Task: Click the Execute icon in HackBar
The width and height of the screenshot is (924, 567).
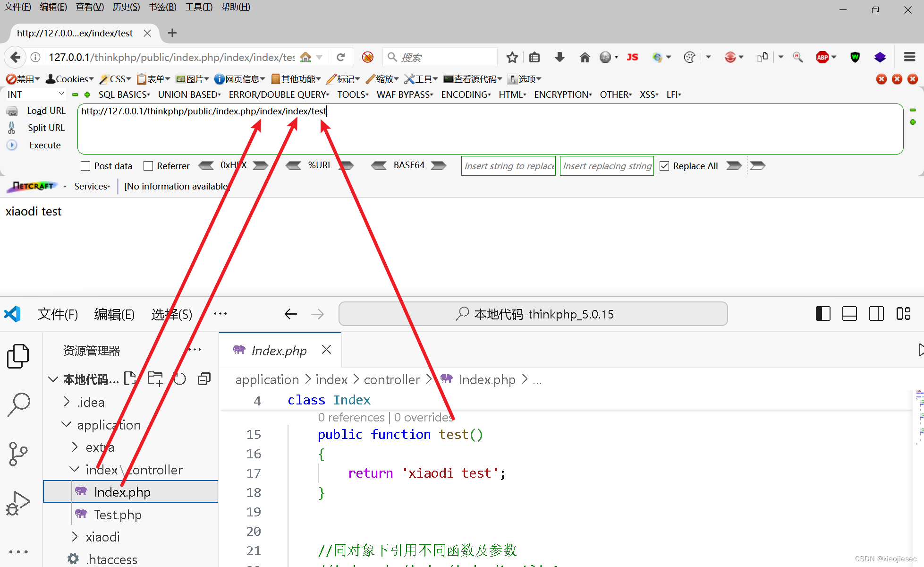Action: pyautogui.click(x=12, y=145)
